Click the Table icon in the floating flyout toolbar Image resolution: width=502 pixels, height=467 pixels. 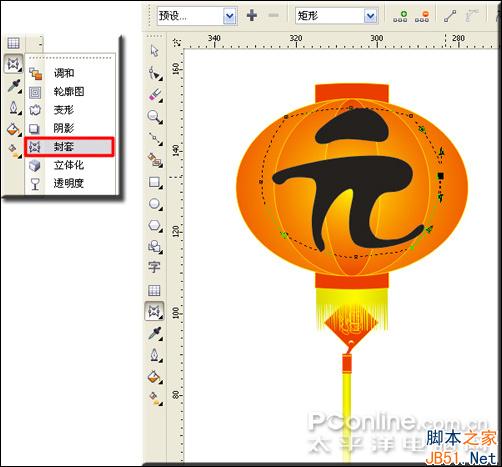coord(13,43)
